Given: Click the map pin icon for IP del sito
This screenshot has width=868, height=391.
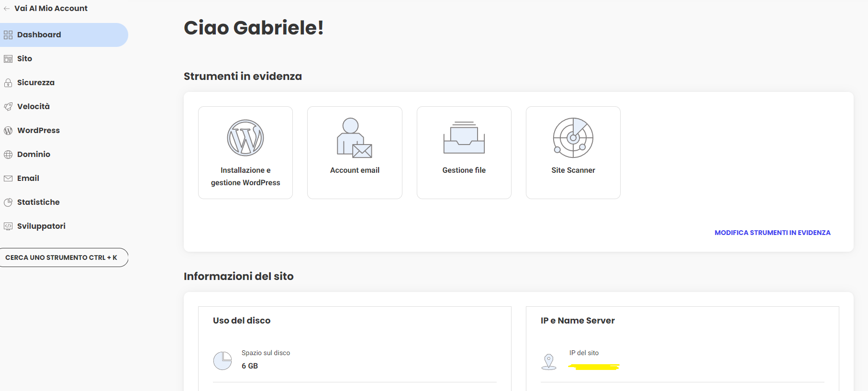Looking at the screenshot, I should coord(549,361).
